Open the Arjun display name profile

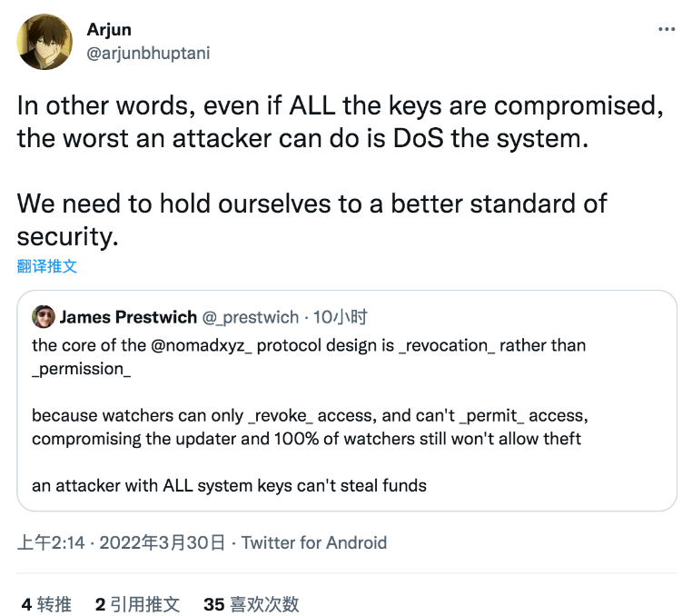coord(109,30)
